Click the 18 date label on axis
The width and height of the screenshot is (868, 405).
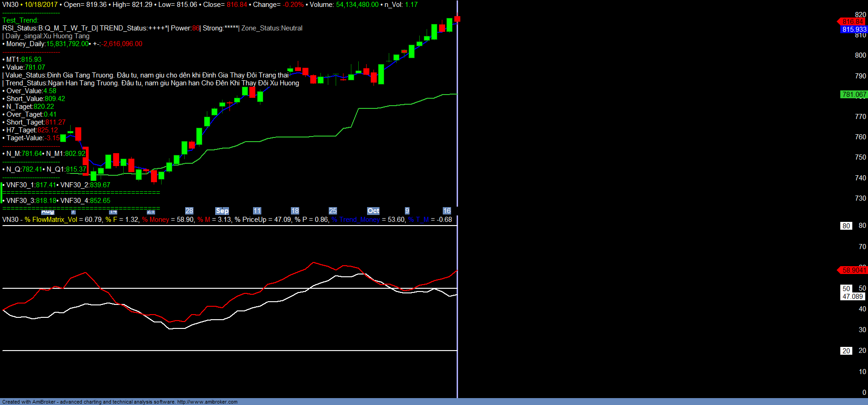(x=295, y=211)
